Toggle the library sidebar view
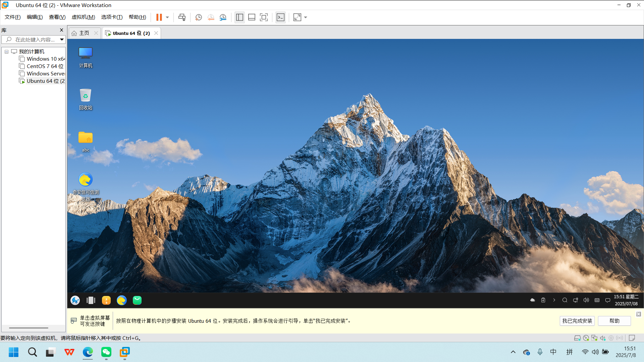644x362 pixels. click(239, 17)
